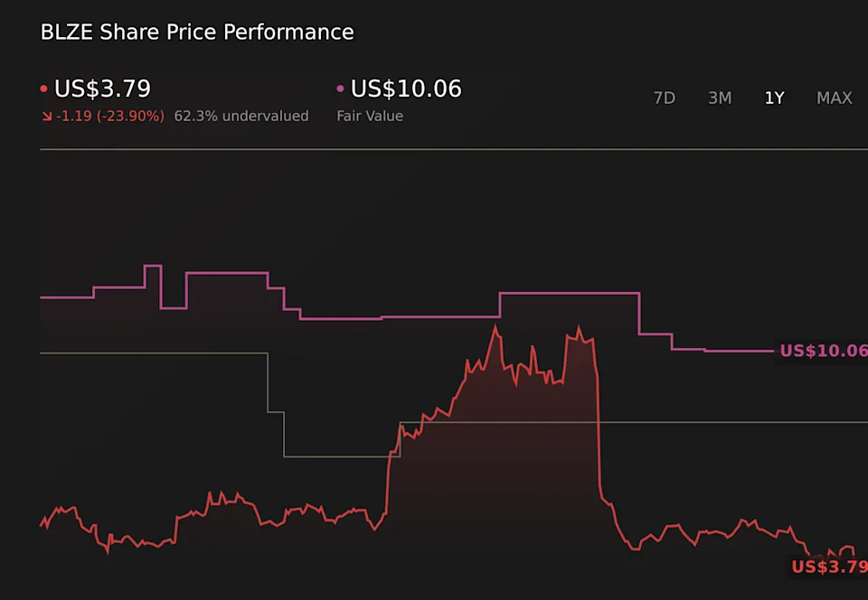Click the gray Fair Value caption
The width and height of the screenshot is (868, 600).
370,117
